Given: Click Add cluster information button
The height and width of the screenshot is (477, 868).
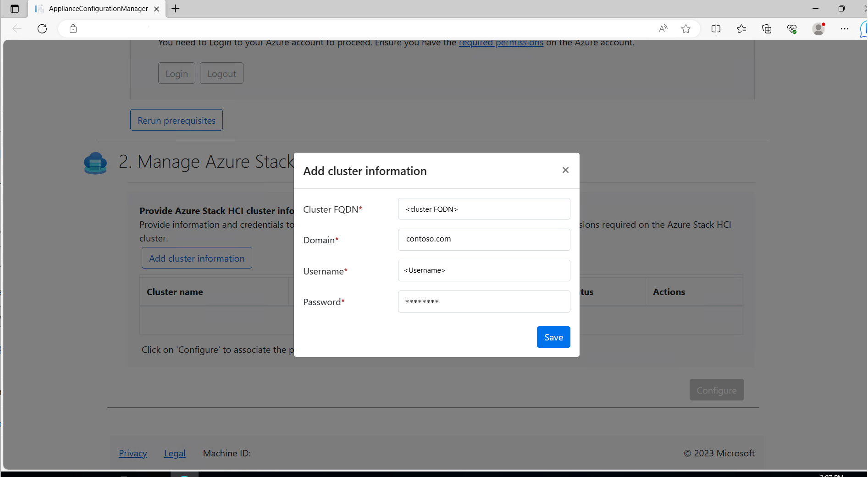Looking at the screenshot, I should [x=197, y=258].
